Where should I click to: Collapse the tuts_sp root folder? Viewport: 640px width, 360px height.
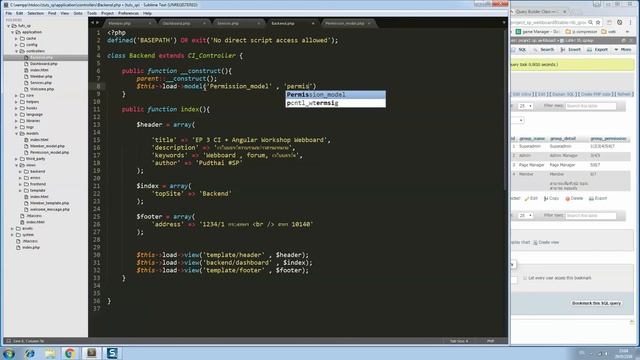coord(9,26)
